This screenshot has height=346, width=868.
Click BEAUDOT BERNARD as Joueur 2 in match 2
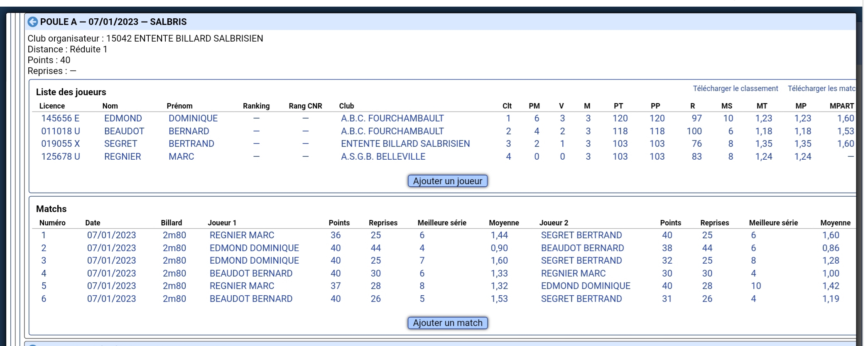[x=582, y=248]
